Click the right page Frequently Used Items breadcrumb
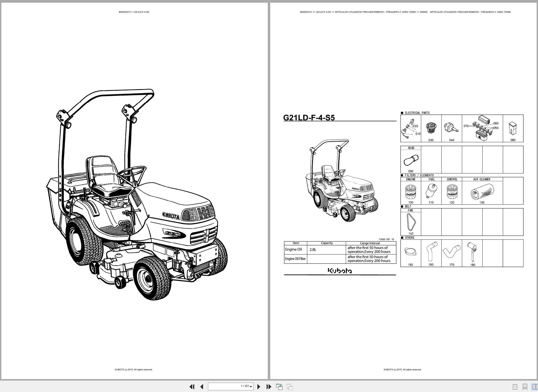This screenshot has width=538, height=392. pyautogui.click(x=405, y=12)
